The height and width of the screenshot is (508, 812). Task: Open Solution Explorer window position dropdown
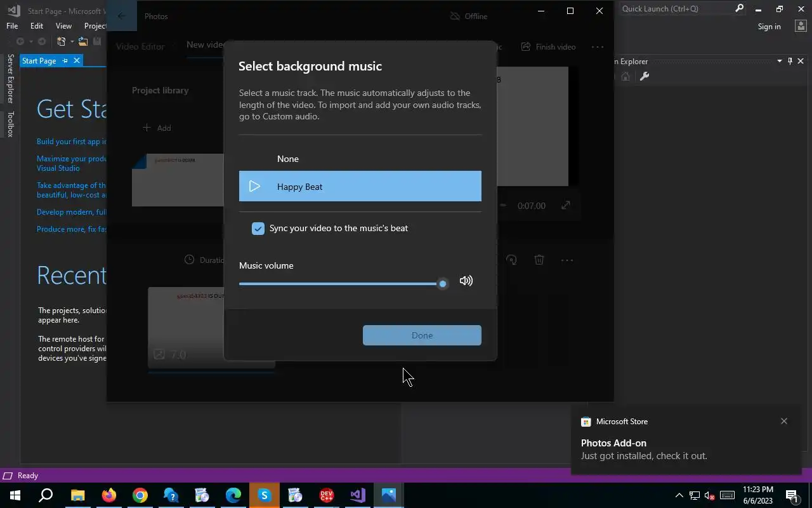(x=780, y=61)
